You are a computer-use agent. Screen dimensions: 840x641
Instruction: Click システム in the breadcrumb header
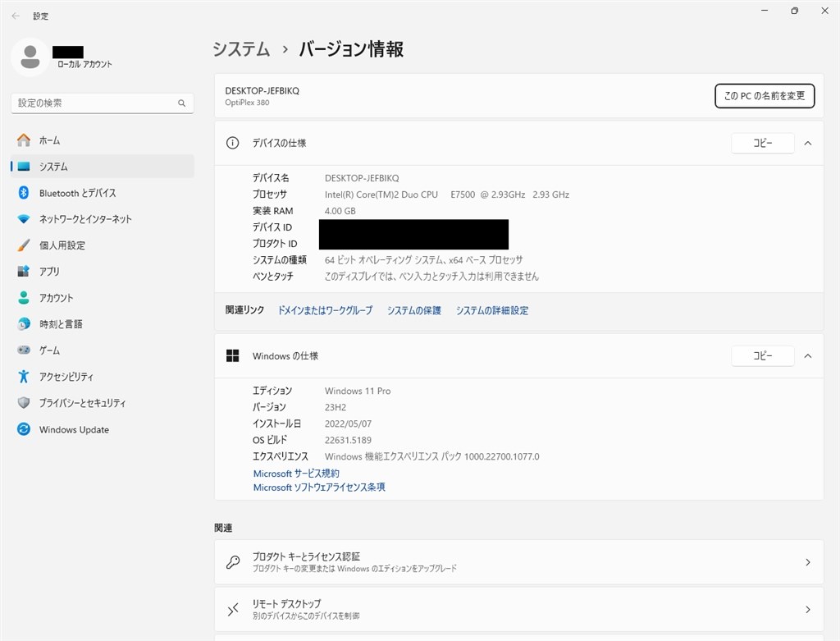(x=241, y=48)
